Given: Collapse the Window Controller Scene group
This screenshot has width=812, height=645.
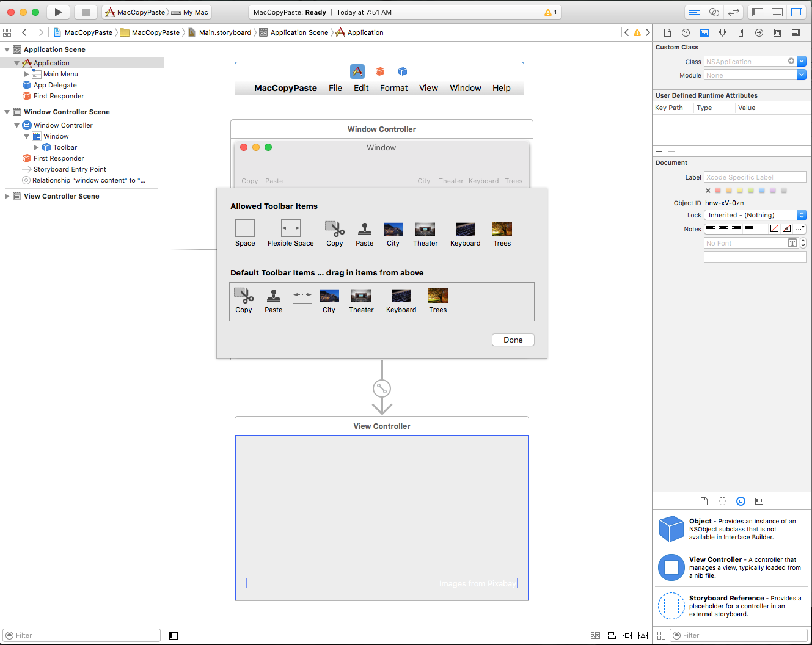Looking at the screenshot, I should 7,112.
